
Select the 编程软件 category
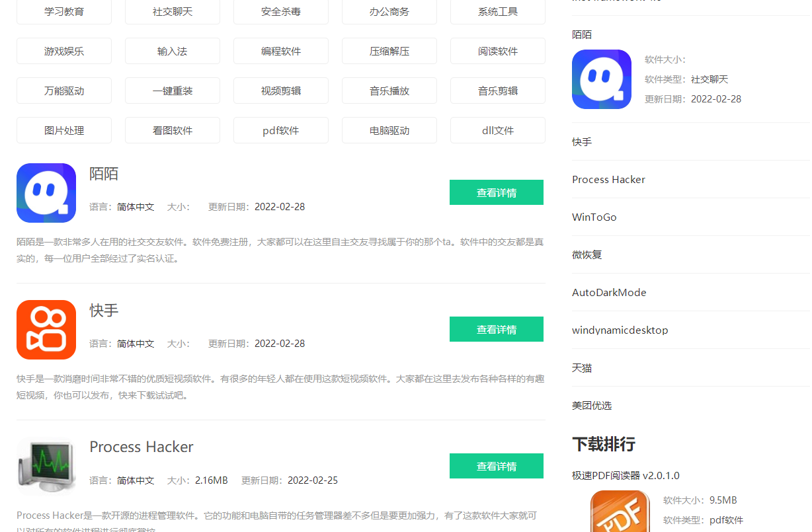280,51
